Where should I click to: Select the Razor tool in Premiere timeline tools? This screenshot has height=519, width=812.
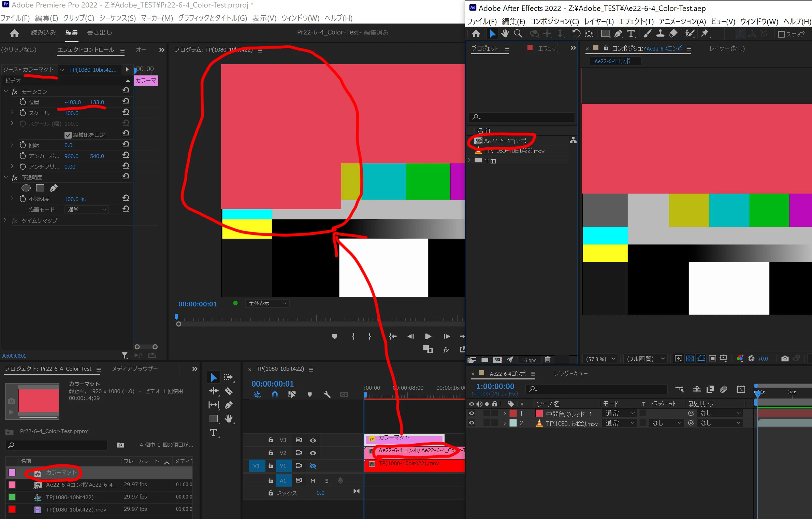(229, 391)
